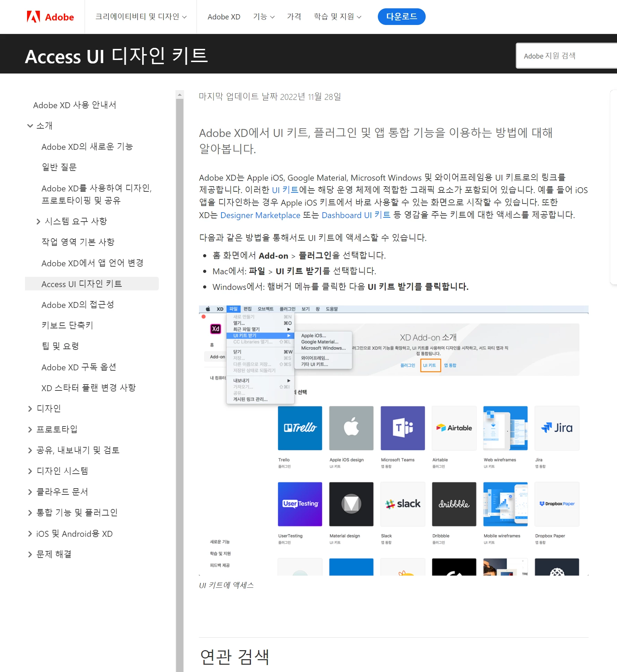Focus the Adobe 지원 검색 search field

566,56
